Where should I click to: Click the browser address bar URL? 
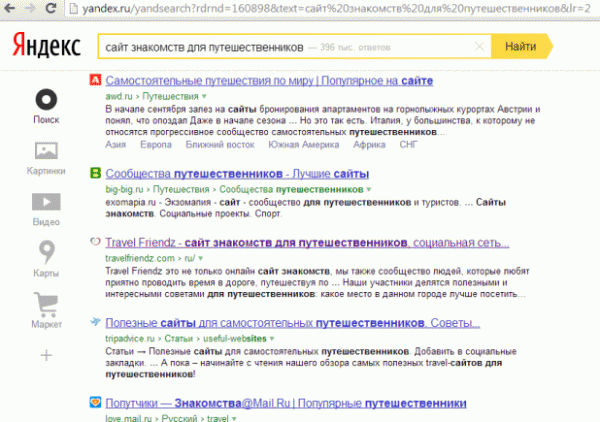pyautogui.click(x=300, y=9)
